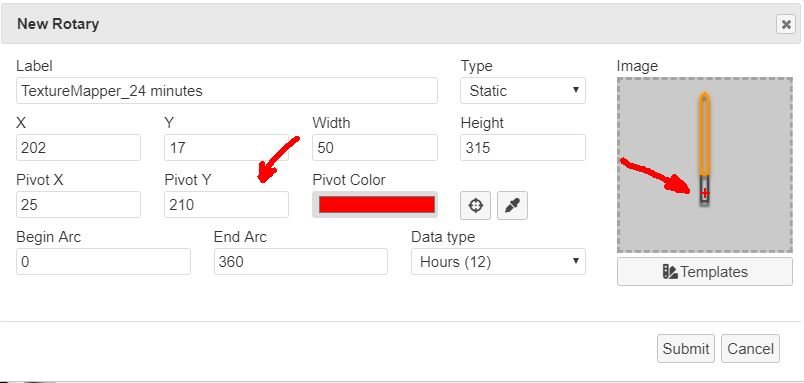804x383 pixels.
Task: Pick the red Pivot Color swatch
Action: click(376, 205)
